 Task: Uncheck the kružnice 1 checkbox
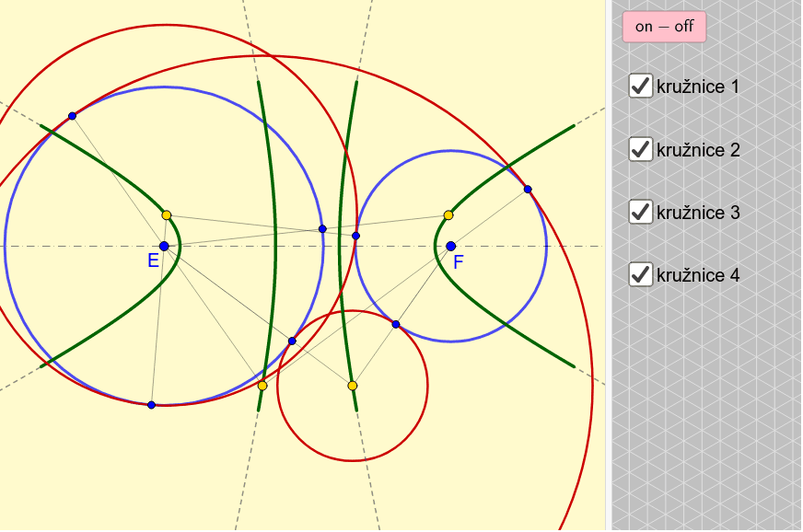pyautogui.click(x=641, y=86)
